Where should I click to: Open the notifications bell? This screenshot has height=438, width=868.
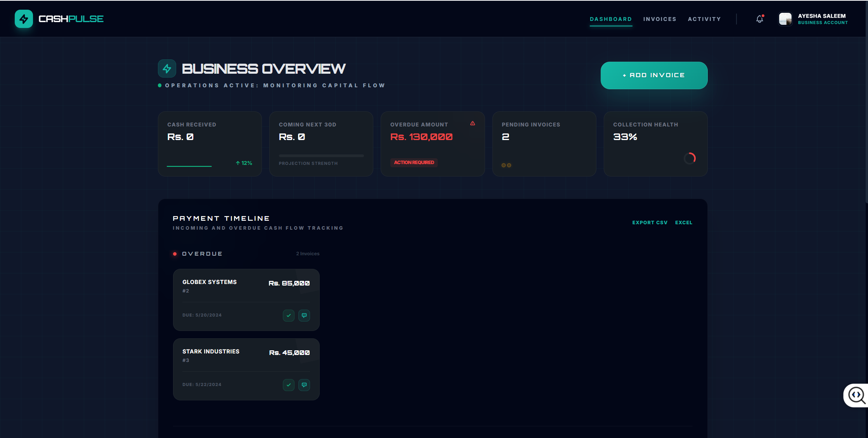[x=759, y=19]
